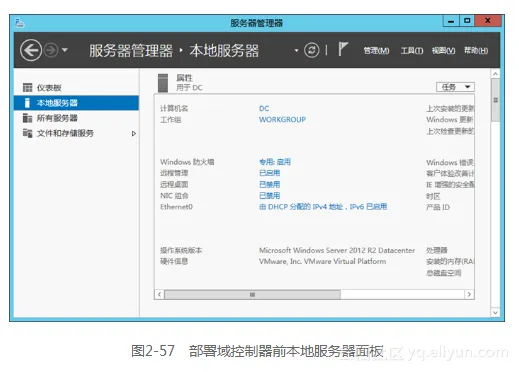The width and height of the screenshot is (519, 372).
Task: Click the 硬件信息 label
Action: click(174, 261)
